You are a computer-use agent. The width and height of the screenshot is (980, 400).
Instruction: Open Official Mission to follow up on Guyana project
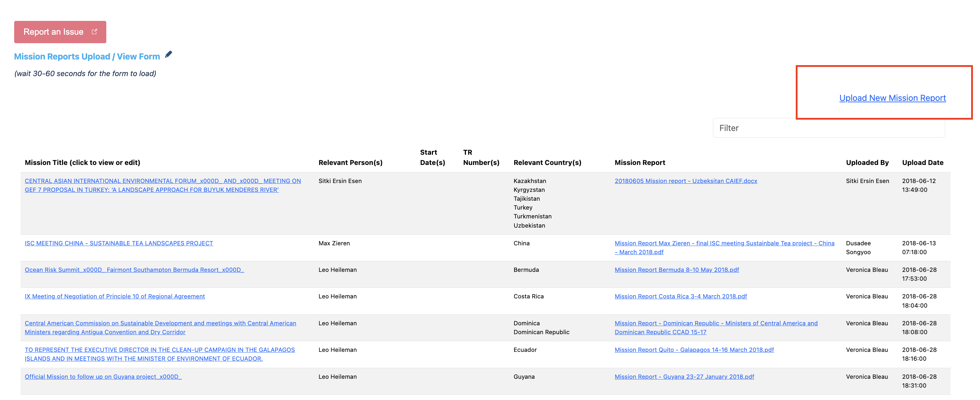103,377
